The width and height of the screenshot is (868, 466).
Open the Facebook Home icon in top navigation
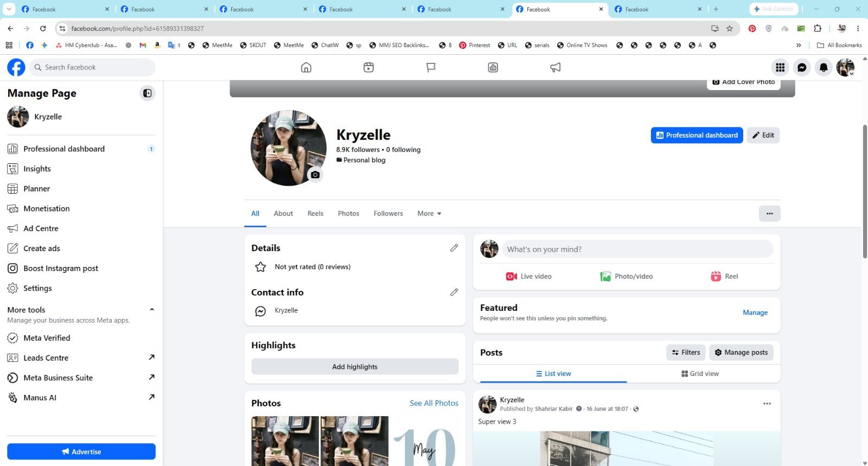pos(306,67)
